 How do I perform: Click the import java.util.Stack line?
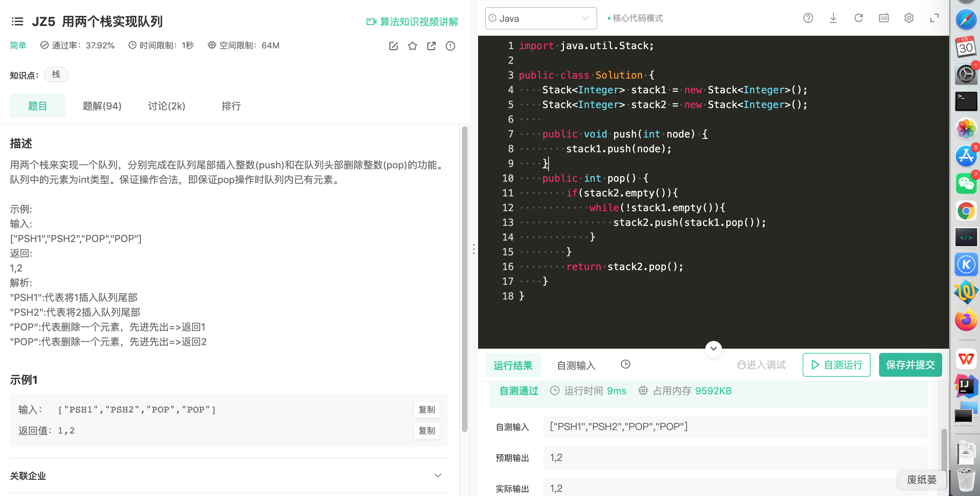click(x=586, y=46)
